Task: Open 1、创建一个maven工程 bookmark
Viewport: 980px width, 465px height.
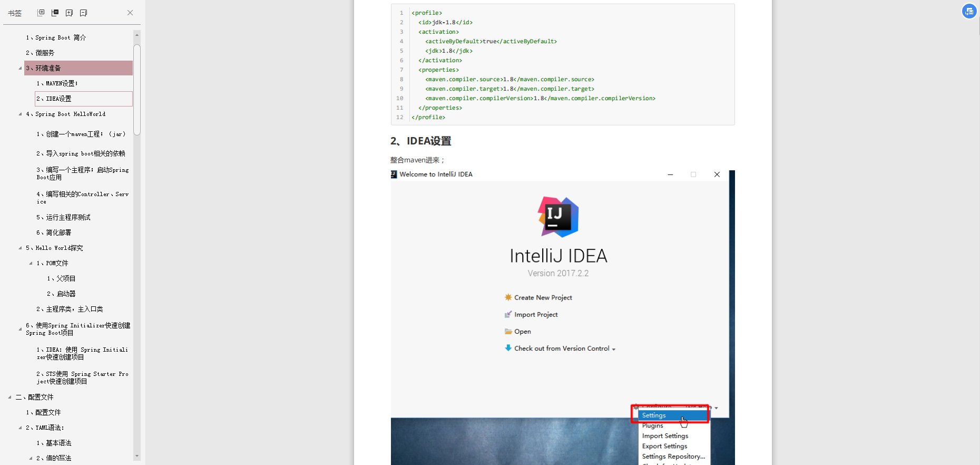Action: pyautogui.click(x=81, y=134)
